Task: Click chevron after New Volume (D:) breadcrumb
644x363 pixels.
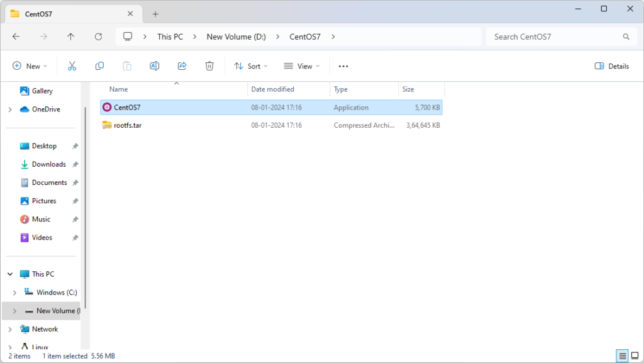Action: point(277,36)
